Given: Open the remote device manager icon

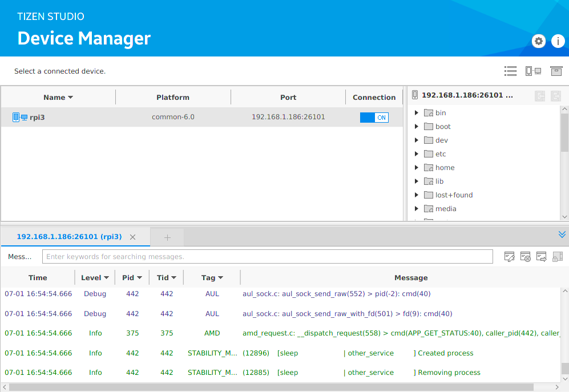Looking at the screenshot, I should 533,71.
